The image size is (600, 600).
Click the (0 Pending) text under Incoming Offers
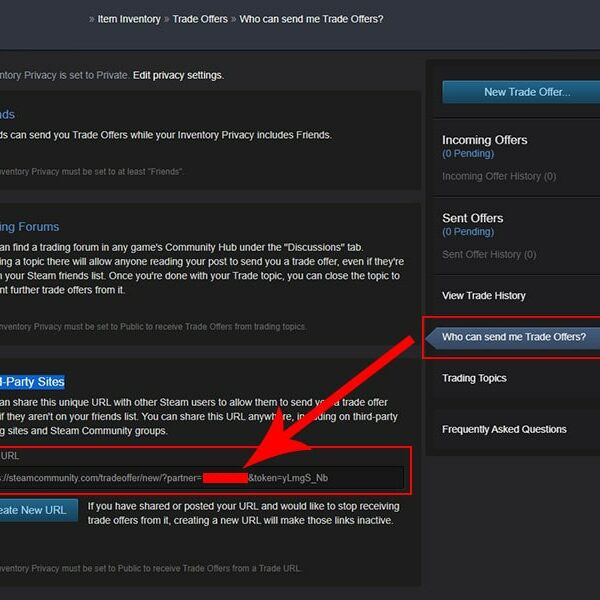(x=468, y=154)
